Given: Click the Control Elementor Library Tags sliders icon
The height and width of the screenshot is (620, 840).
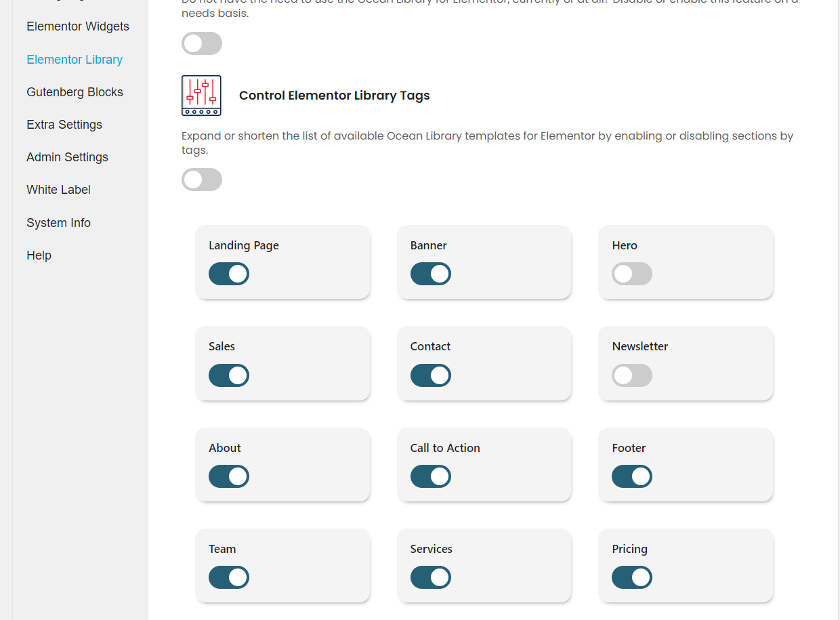Looking at the screenshot, I should point(201,96).
